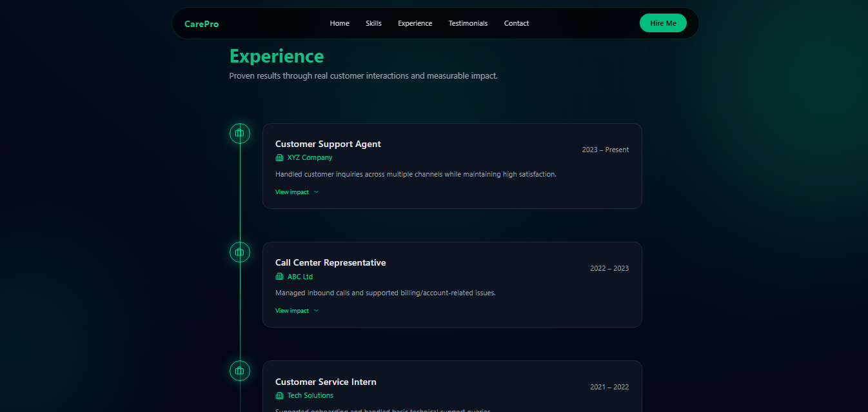Click the ABC Ltd company name

point(300,277)
